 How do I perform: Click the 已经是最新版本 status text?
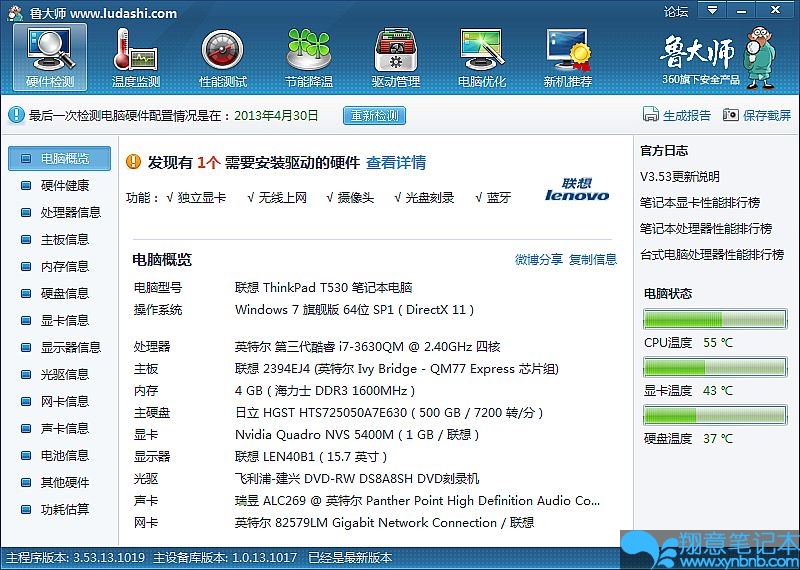[351, 558]
